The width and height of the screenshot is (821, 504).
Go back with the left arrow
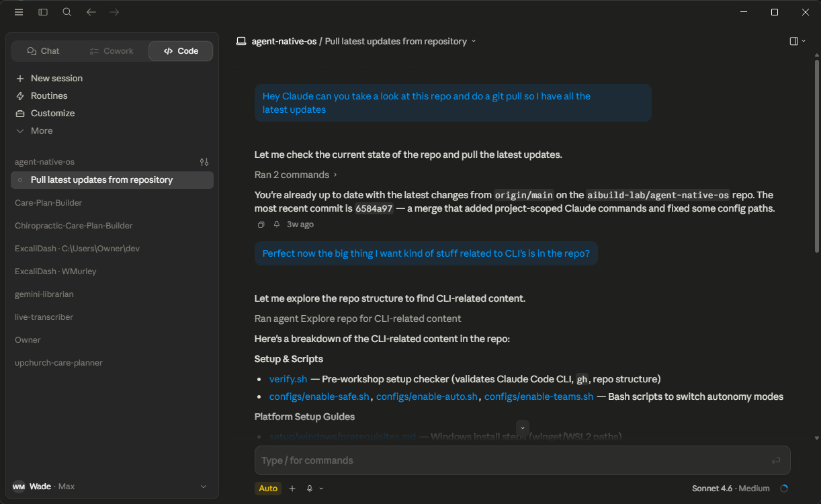coord(91,12)
